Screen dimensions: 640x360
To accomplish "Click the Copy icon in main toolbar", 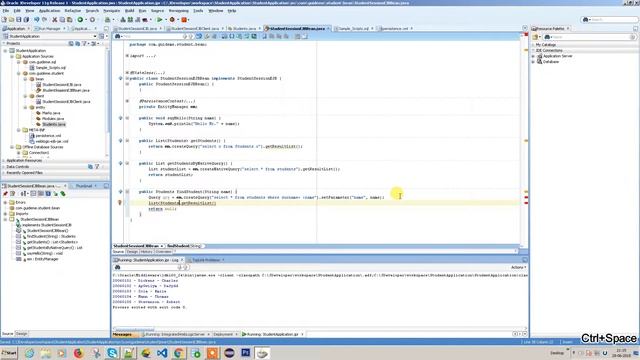I will click(62, 20).
